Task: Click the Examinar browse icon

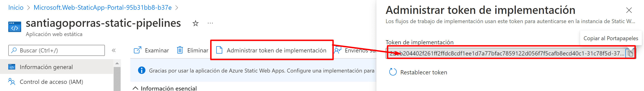Action: click(138, 50)
